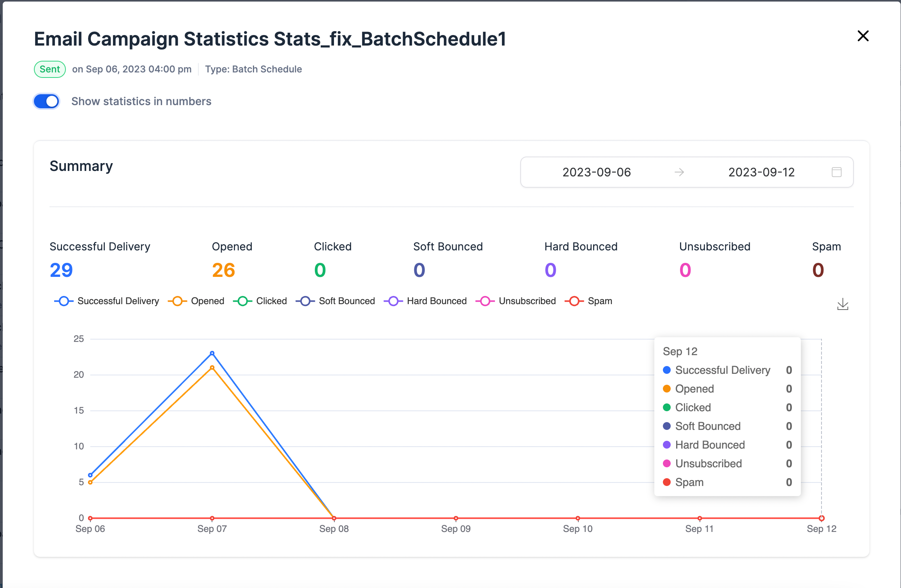Open the calendar icon in date range

click(837, 172)
